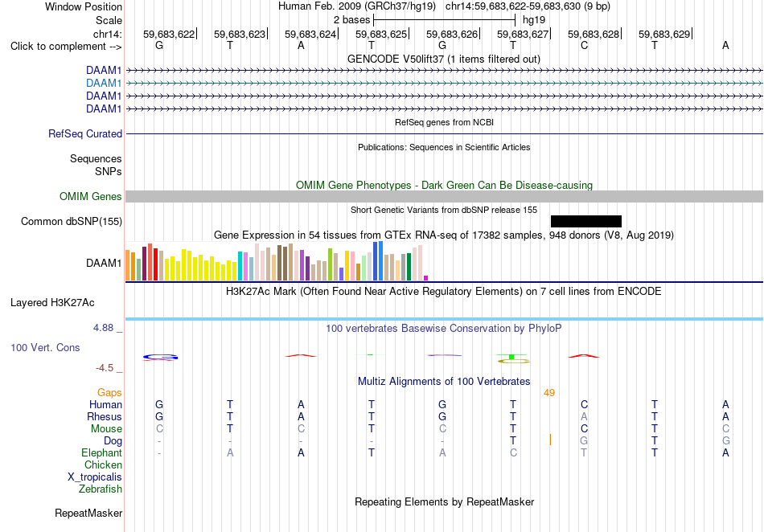The image size is (764, 532).
Task: Click the orange gap count 49
Action: (x=549, y=392)
